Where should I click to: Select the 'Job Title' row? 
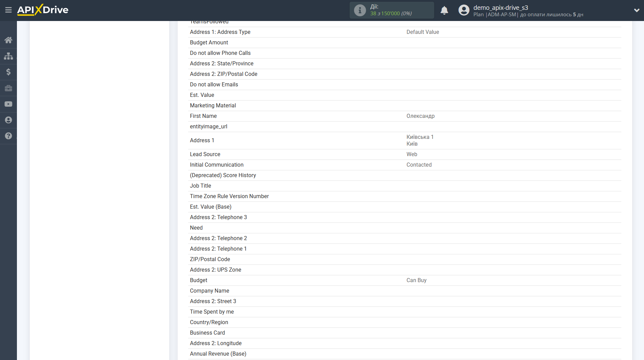pyautogui.click(x=405, y=186)
